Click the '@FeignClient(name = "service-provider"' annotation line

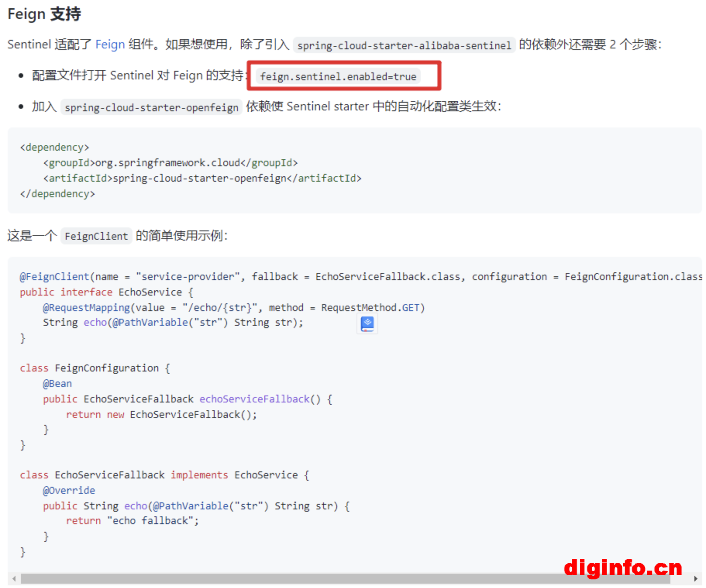click(360, 277)
